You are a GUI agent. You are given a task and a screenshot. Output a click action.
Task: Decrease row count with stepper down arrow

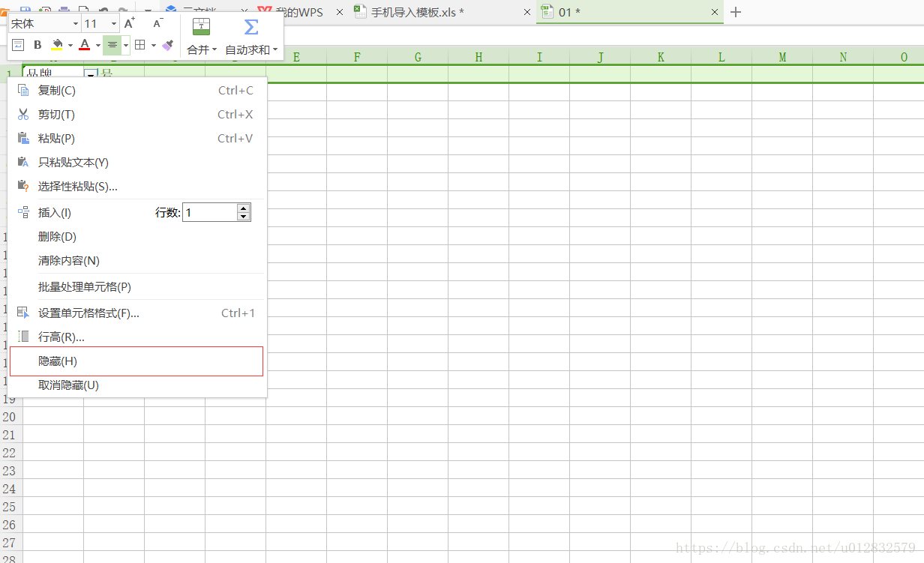(x=243, y=217)
